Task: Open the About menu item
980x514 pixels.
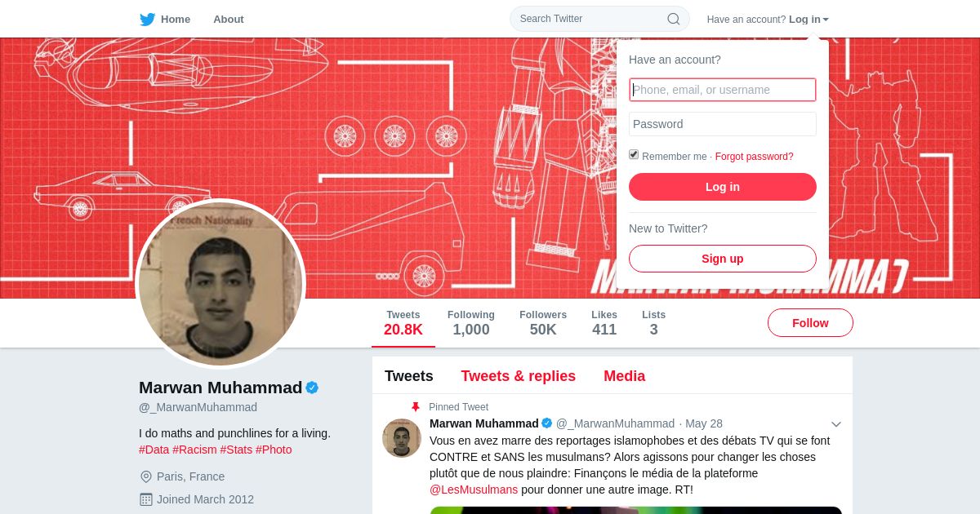Action: [229, 19]
